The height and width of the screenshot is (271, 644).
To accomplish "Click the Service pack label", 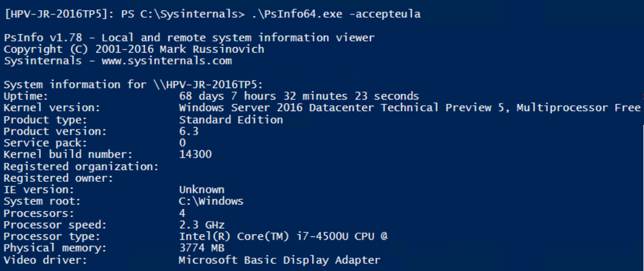I will tap(46, 143).
